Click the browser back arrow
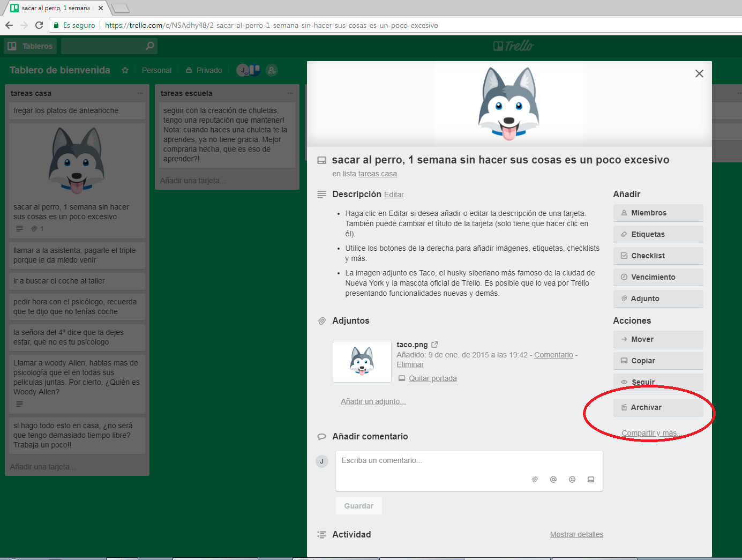Screen dimensions: 742x560 [x=9, y=25]
